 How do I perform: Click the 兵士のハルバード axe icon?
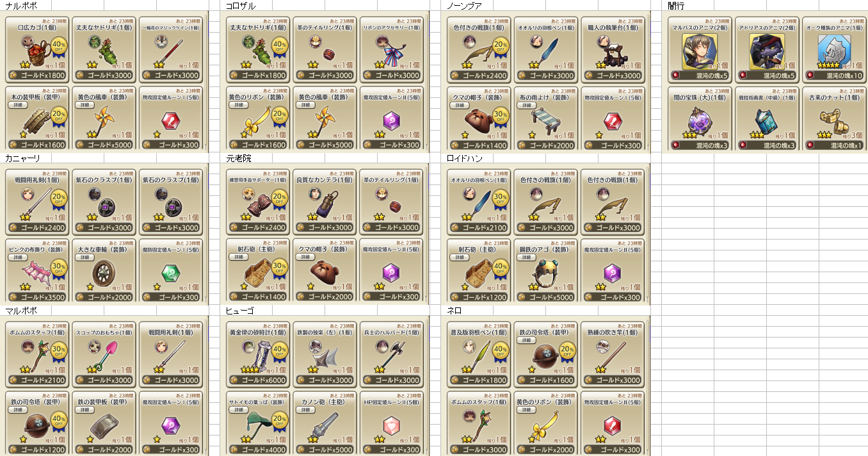tap(390, 354)
